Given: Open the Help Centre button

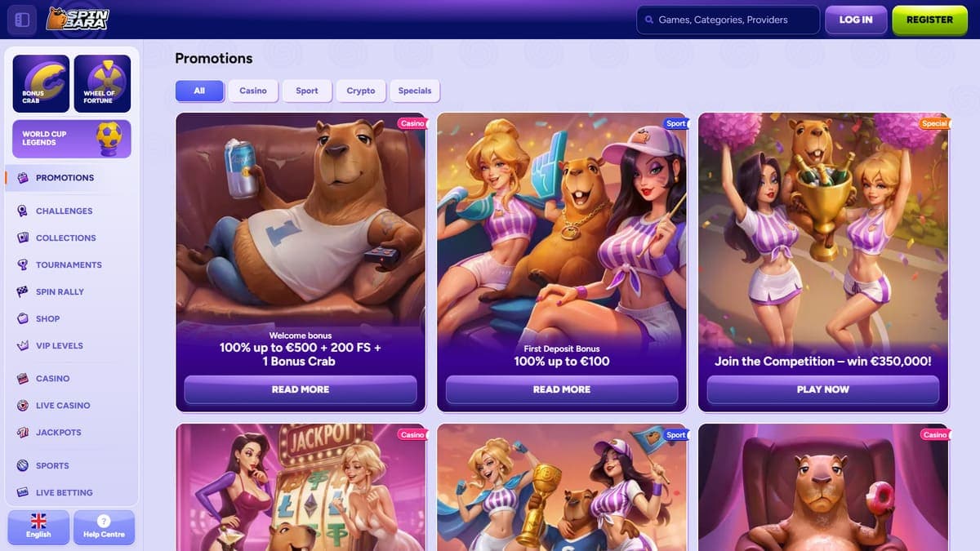Looking at the screenshot, I should (103, 527).
